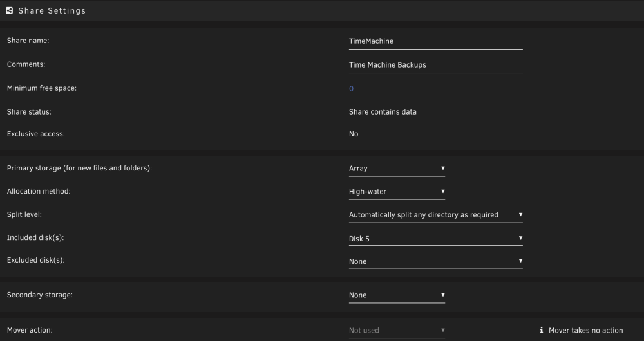Image resolution: width=644 pixels, height=341 pixels.
Task: Click the 'Mover takes no action' text
Action: 585,330
